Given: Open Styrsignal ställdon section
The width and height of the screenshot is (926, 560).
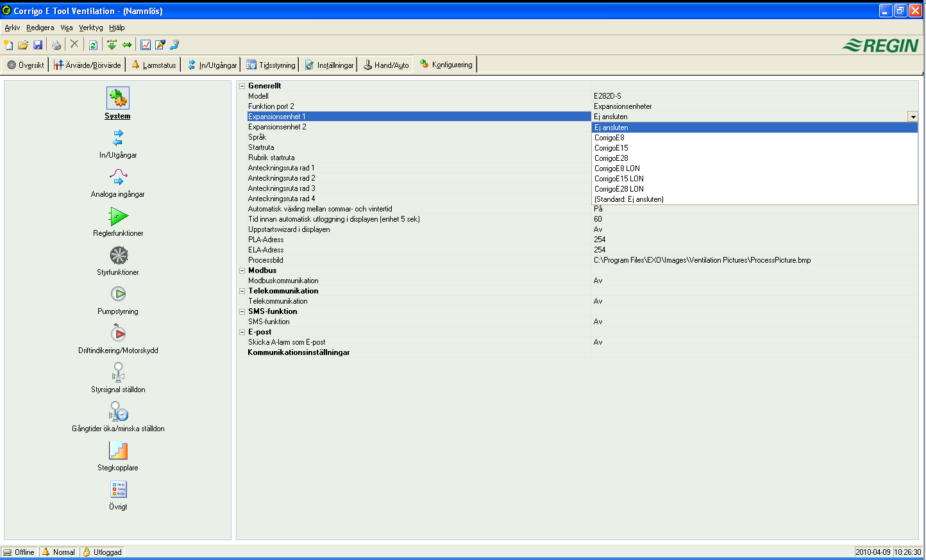Looking at the screenshot, I should tap(118, 378).
